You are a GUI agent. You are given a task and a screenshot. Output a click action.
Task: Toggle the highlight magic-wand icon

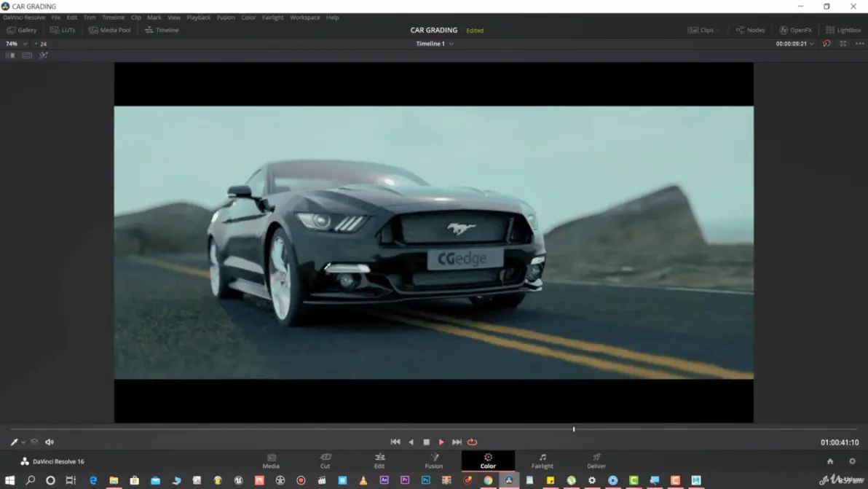point(43,55)
